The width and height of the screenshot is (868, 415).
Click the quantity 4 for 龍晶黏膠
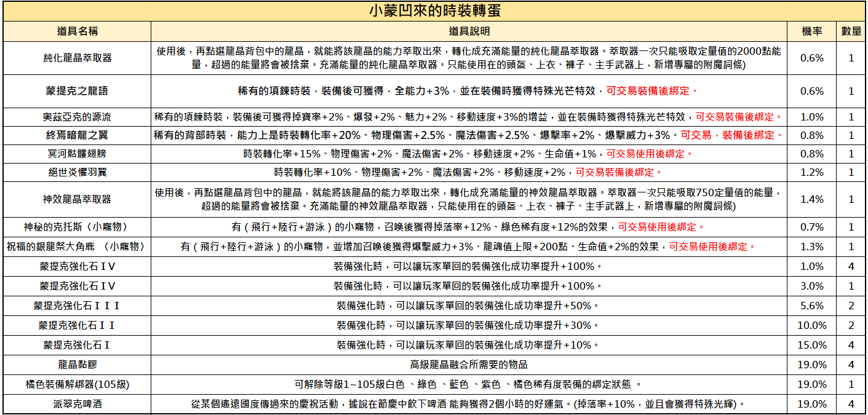851,365
